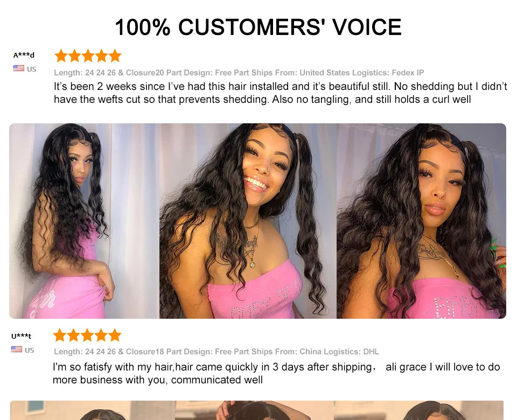Image resolution: width=517 pixels, height=420 pixels.
Task: Open the partially visible bottom-left review photo
Action: coord(92,410)
